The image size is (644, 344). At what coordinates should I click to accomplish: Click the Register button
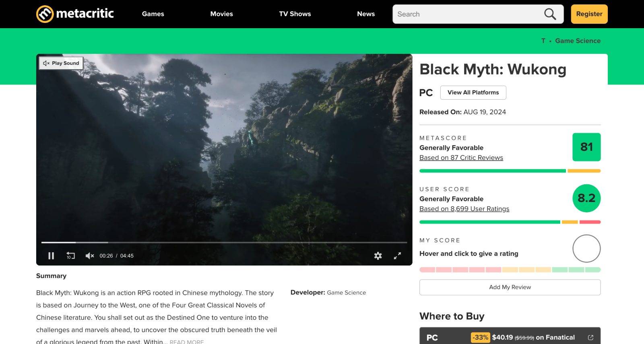589,14
